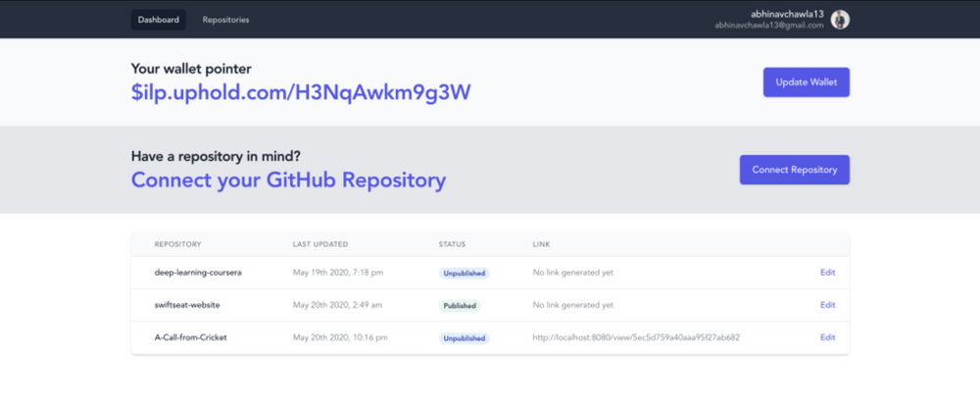Open the Dashboard tab
This screenshot has width=980, height=412.
tap(158, 20)
